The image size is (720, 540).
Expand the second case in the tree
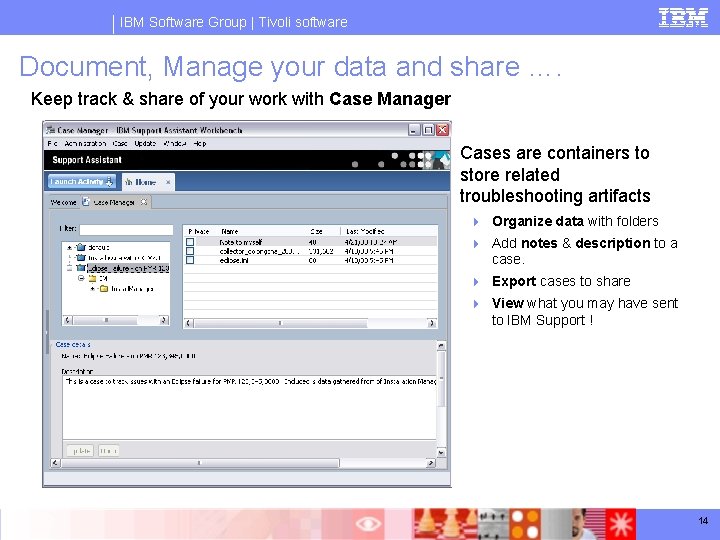click(x=69, y=258)
